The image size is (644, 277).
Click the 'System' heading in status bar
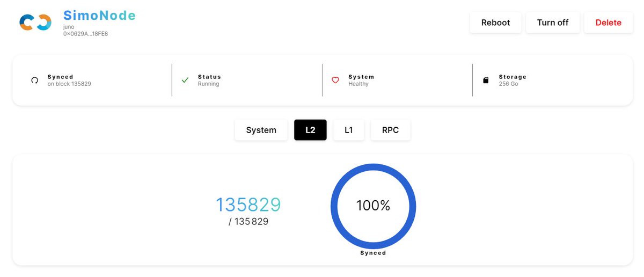(361, 77)
